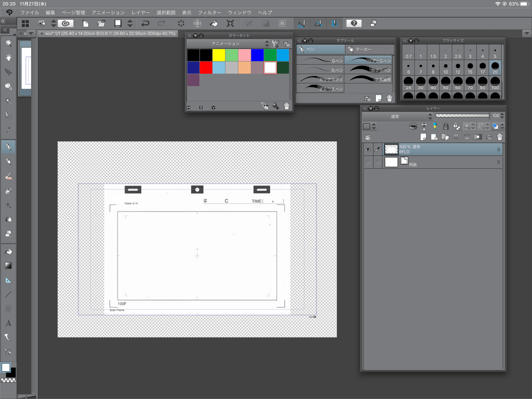Open the canvas tab list dropdown arrow
Viewport: 532px width, 399px height.
31,33
